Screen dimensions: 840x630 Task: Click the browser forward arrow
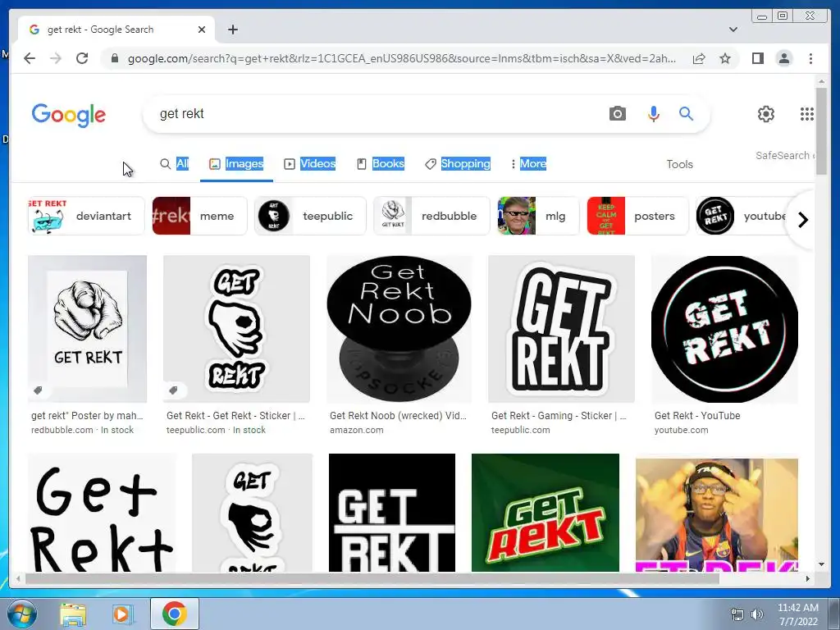[56, 58]
